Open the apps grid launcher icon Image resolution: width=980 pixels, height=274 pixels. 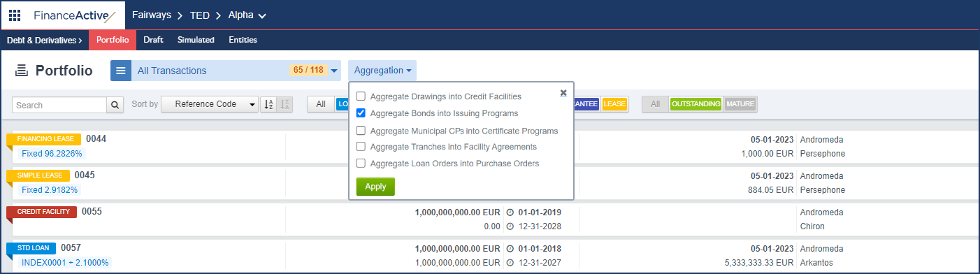click(14, 15)
